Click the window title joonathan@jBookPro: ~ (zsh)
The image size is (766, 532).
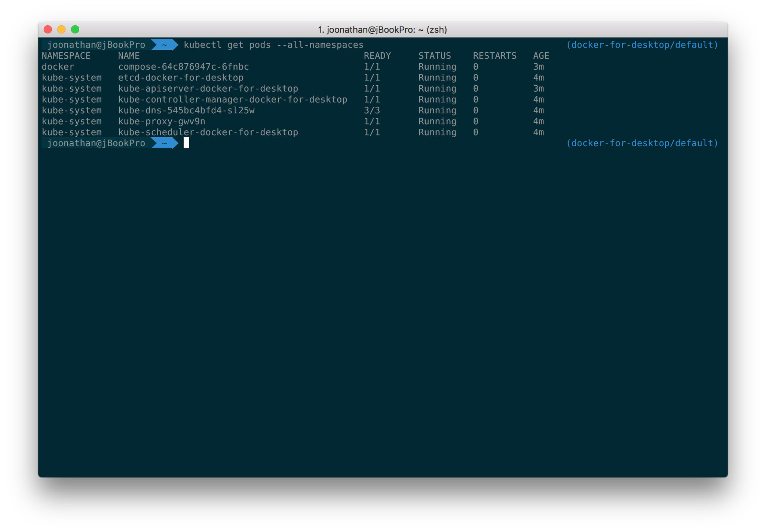(x=383, y=30)
